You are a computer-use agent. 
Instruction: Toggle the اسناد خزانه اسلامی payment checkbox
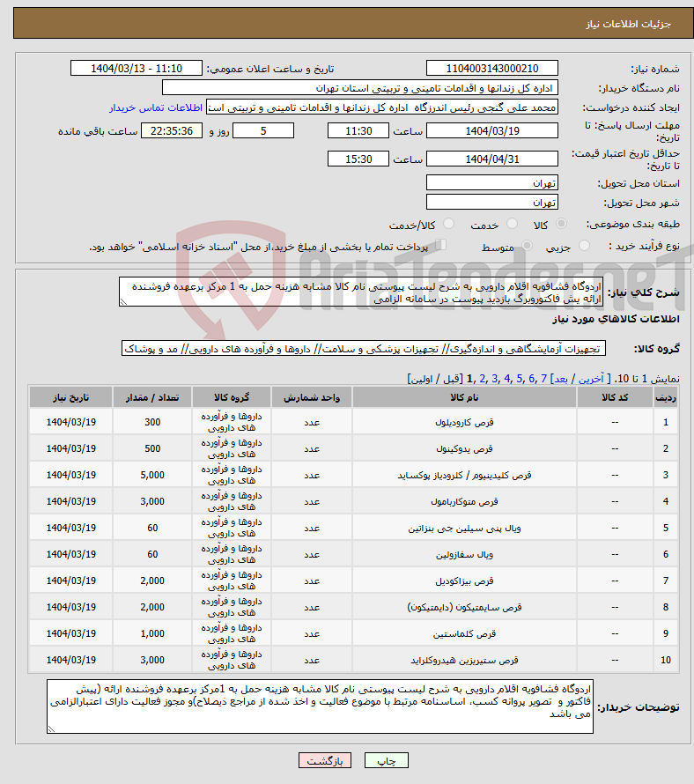[x=440, y=245]
